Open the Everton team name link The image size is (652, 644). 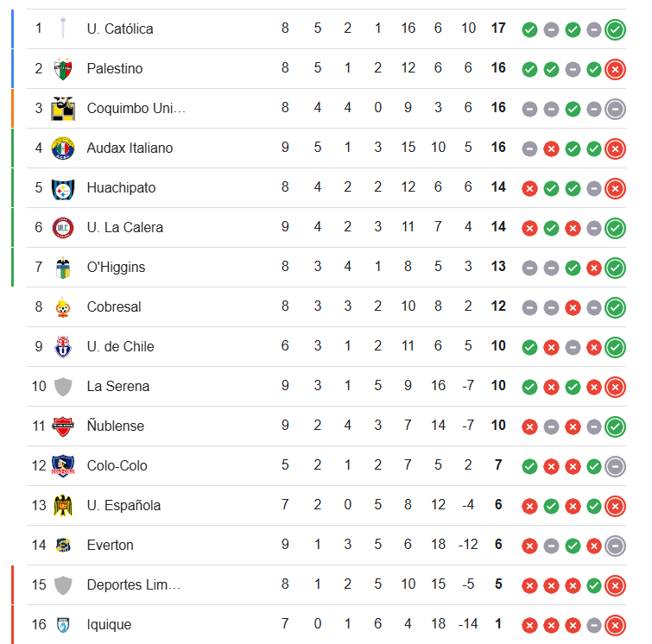110,545
